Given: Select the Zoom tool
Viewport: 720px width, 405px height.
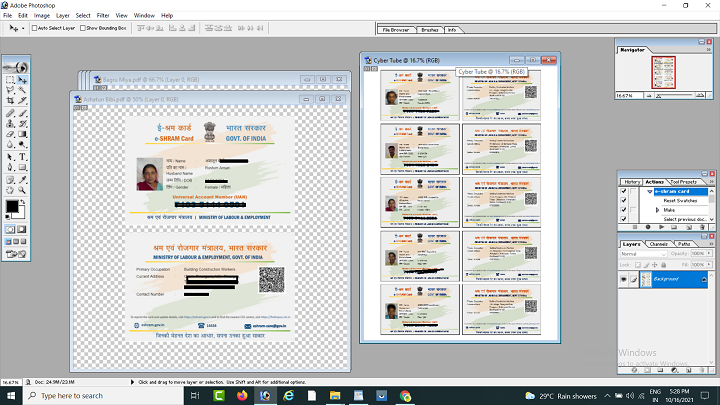Looking at the screenshot, I should 22,190.
